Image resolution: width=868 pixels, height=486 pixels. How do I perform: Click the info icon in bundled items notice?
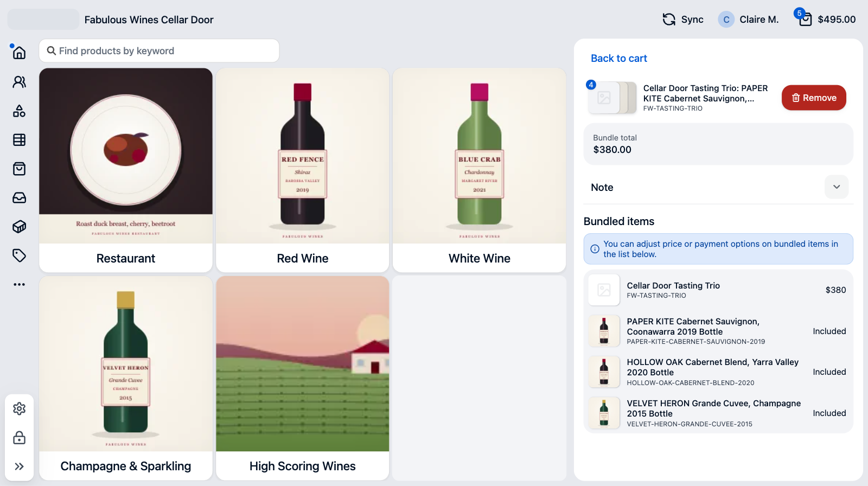595,249
